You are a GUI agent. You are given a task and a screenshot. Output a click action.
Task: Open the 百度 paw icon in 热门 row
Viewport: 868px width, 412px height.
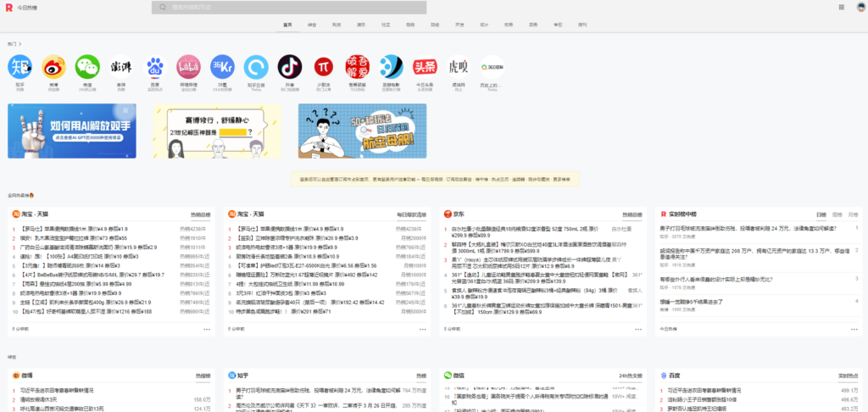pos(155,67)
